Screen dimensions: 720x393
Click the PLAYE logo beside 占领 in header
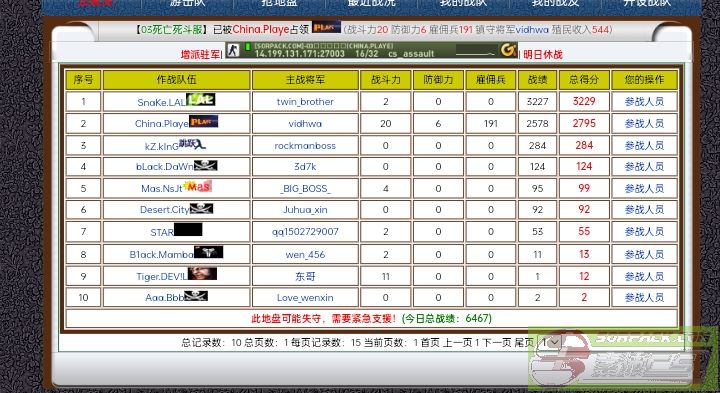tap(326, 27)
